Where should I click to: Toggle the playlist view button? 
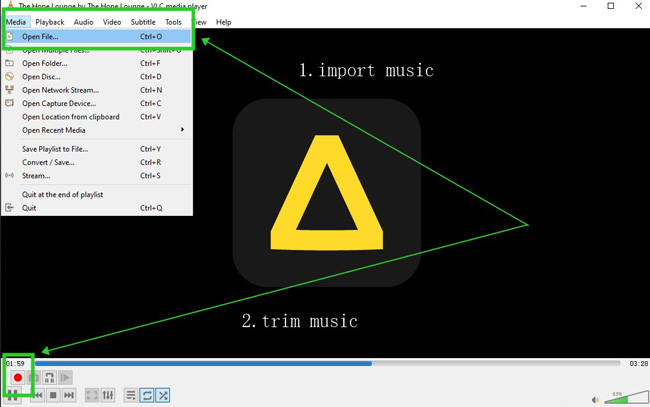131,395
